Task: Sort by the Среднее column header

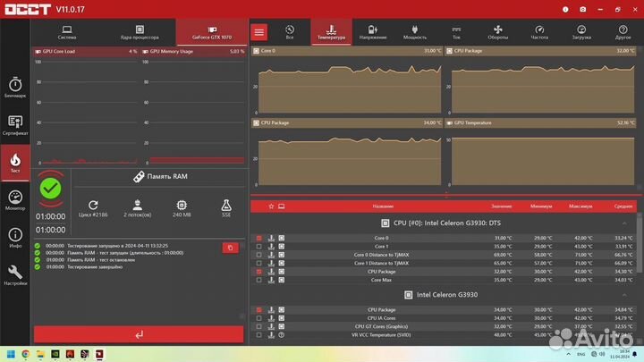Action: tap(623, 206)
